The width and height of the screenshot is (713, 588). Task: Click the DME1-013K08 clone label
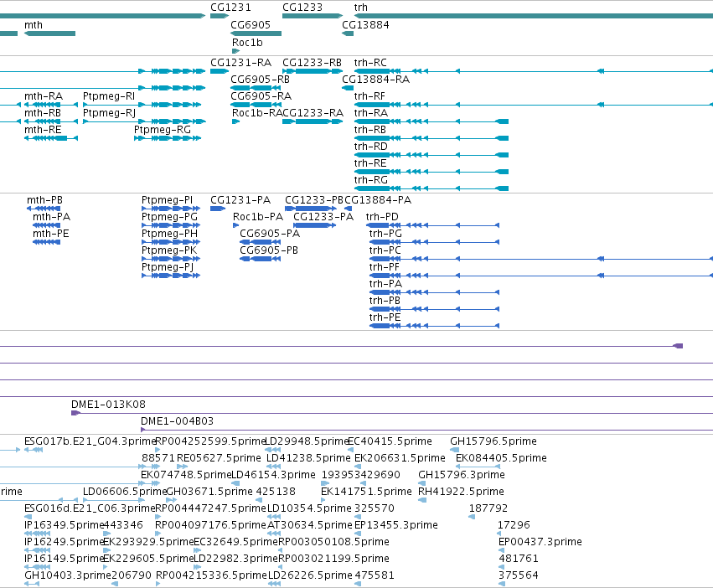click(x=108, y=405)
